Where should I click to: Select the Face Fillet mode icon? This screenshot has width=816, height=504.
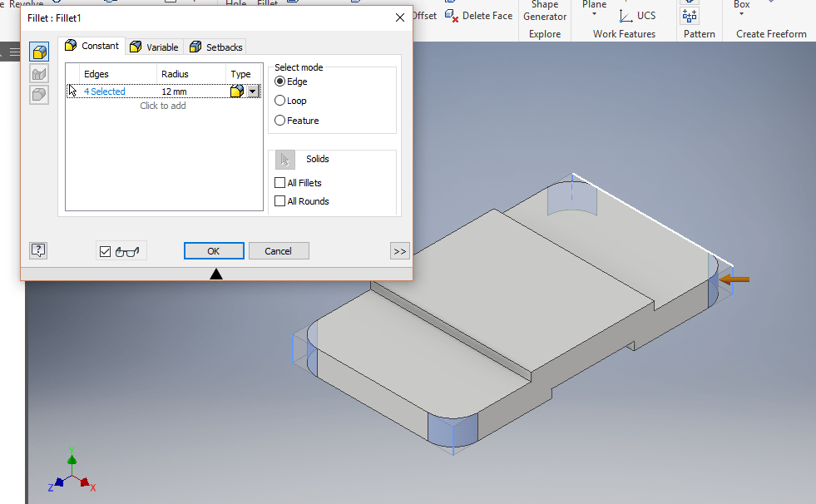point(39,74)
